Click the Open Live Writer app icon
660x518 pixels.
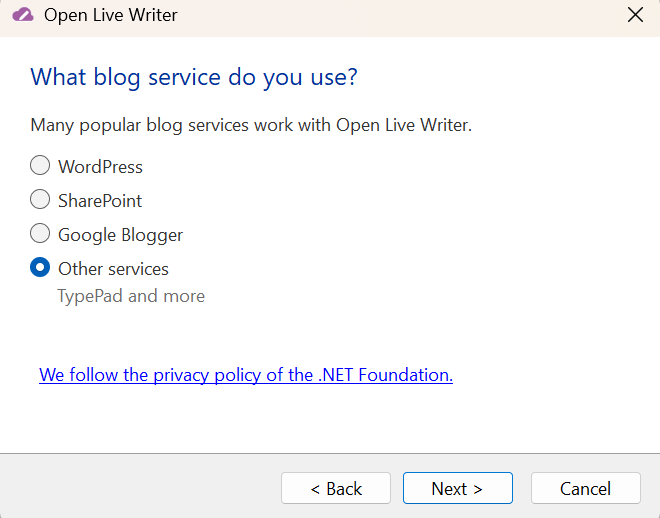(x=23, y=16)
